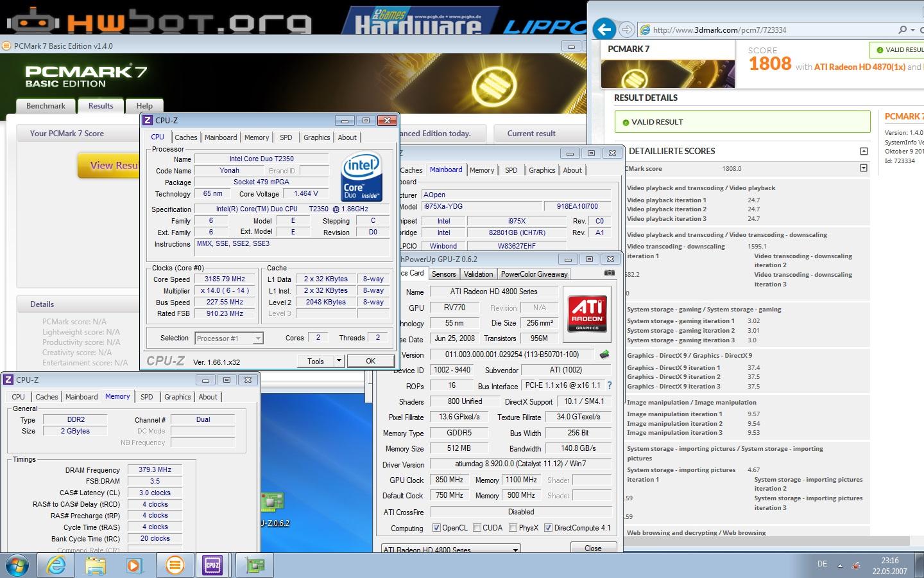Switch to the Caches tab in front CPU-Z
The height and width of the screenshot is (578, 924).
[x=185, y=137]
